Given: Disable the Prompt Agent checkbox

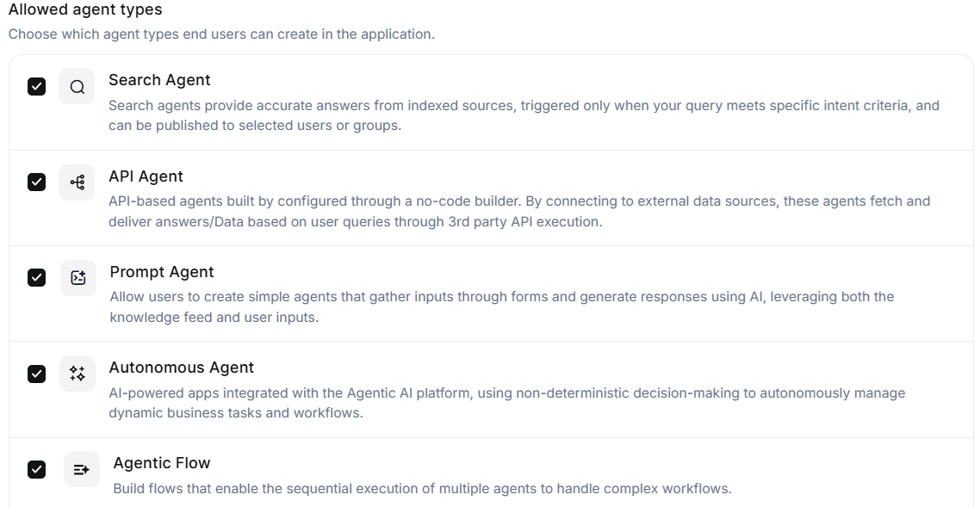Looking at the screenshot, I should (x=36, y=277).
